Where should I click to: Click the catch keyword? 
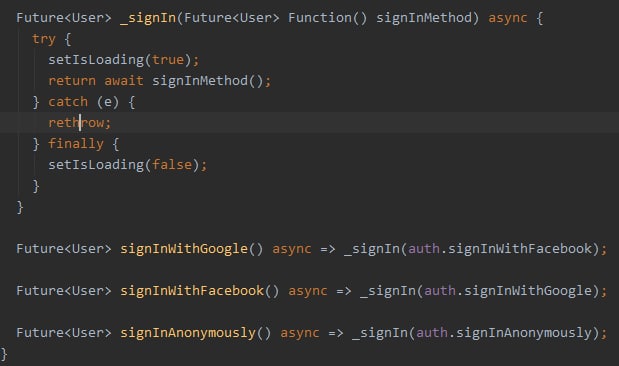tap(68, 102)
